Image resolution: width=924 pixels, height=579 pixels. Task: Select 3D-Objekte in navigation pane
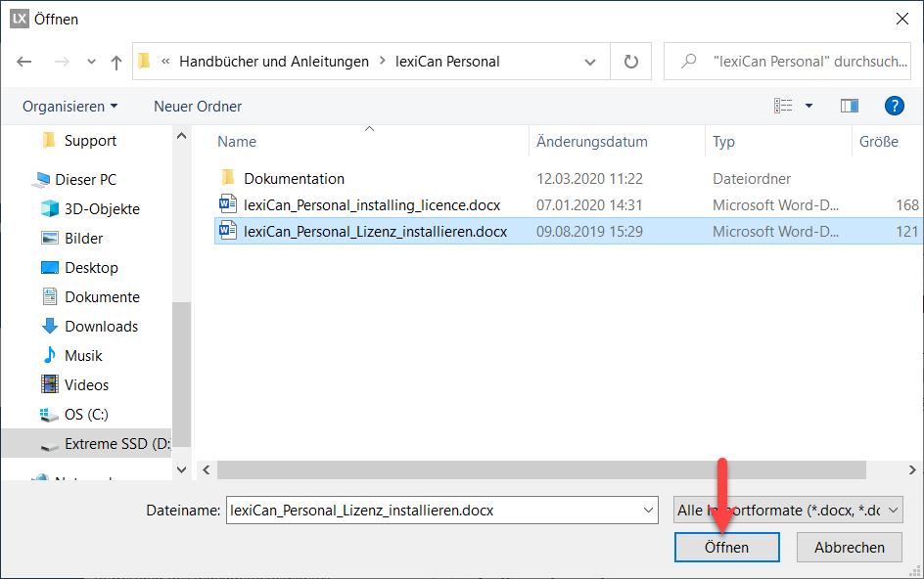click(x=102, y=209)
